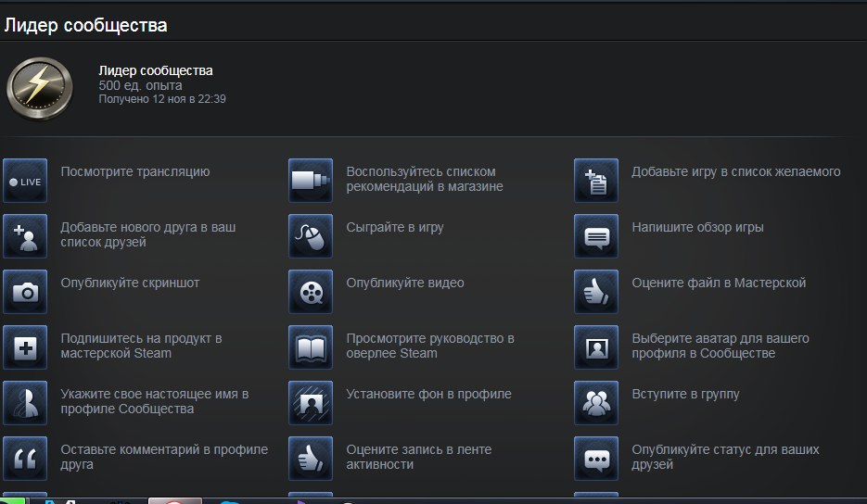Click the text 'Оцените файл в Мастерской'
This screenshot has width=867, height=504.
[719, 283]
